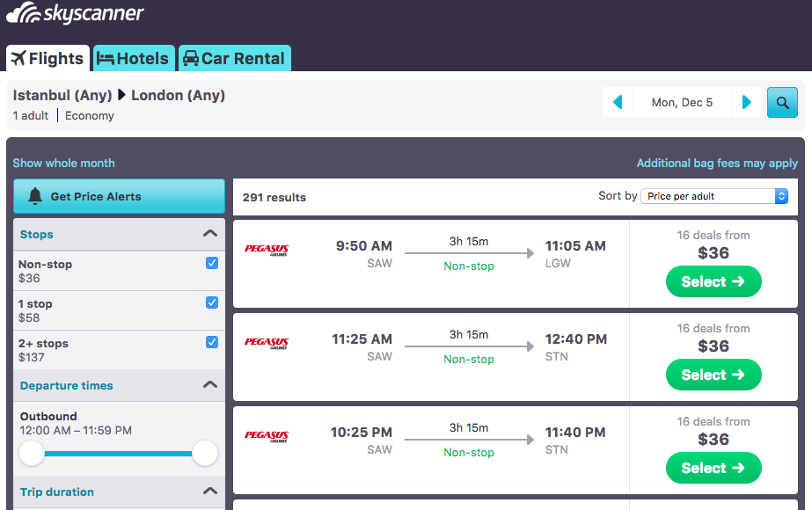Switch to the Hotels tab
The image size is (812, 510).
pos(133,59)
